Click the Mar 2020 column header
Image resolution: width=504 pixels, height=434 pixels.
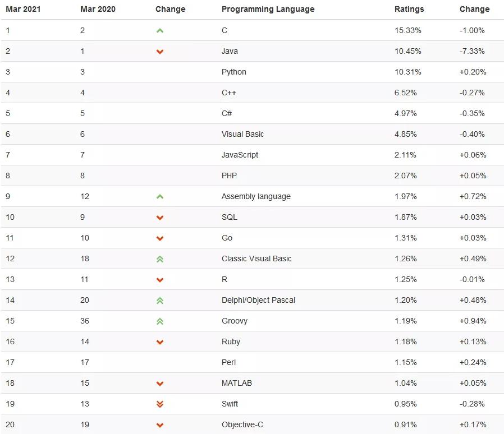(98, 9)
